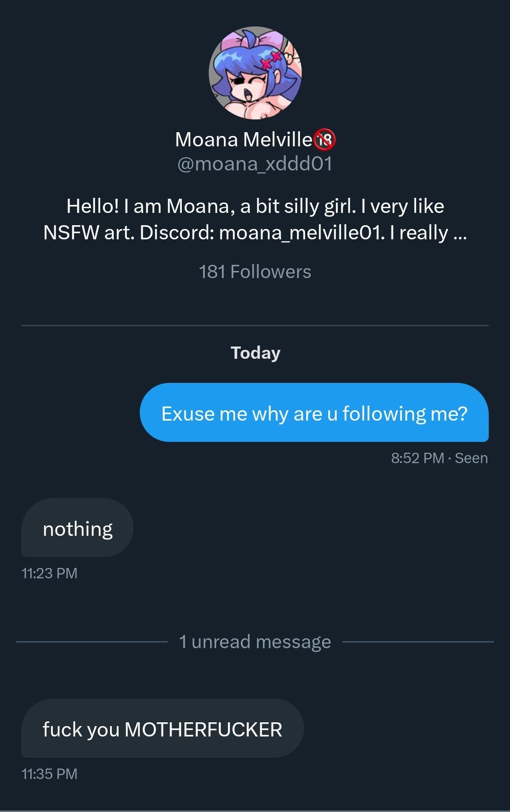510x812 pixels.
Task: Click the 18+ prohibited emoji icon
Action: 325,140
